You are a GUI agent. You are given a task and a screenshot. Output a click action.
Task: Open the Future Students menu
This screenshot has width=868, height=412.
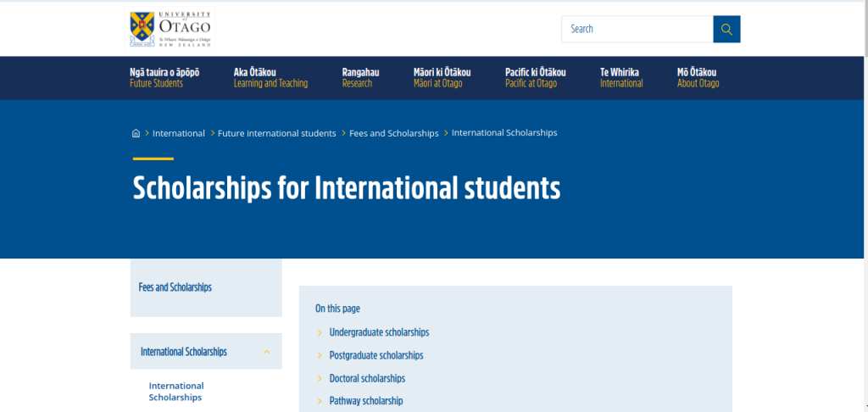point(164,78)
